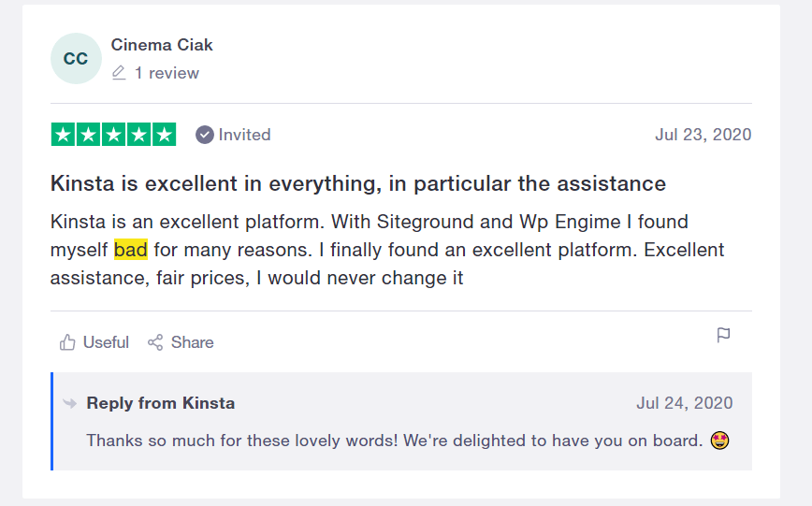Viewport: 812px width, 506px height.
Task: Click the review title about Kinsta assistance
Action: coord(357,183)
